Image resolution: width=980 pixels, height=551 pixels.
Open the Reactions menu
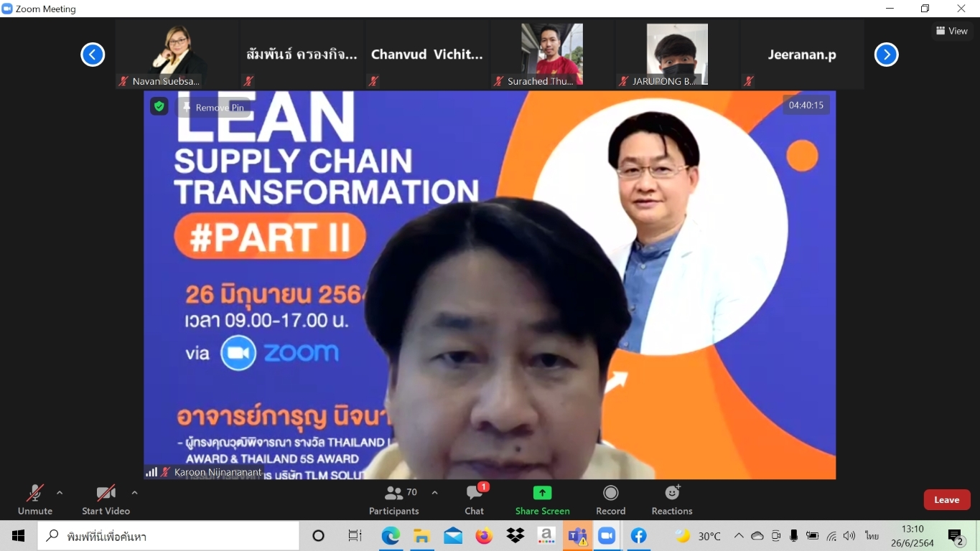[x=672, y=500]
